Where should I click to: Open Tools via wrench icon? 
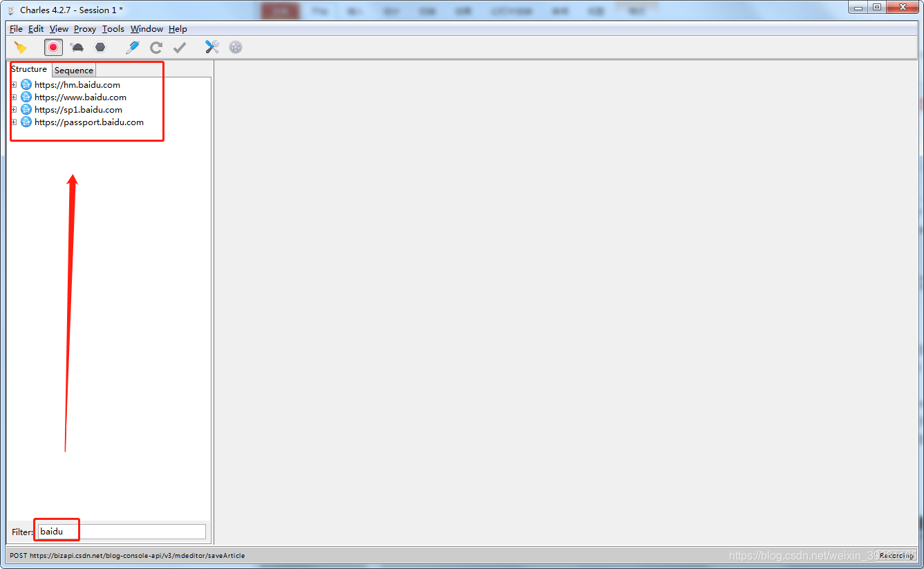pyautogui.click(x=212, y=47)
